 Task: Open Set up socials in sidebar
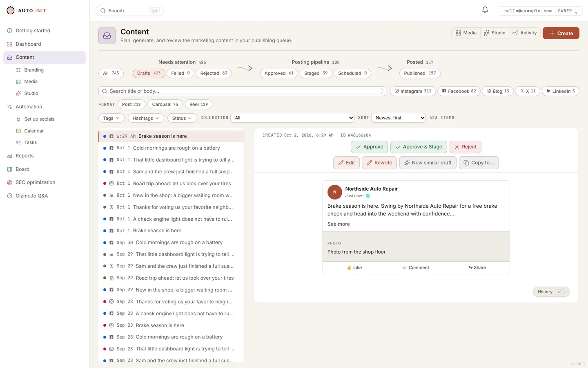(39, 119)
